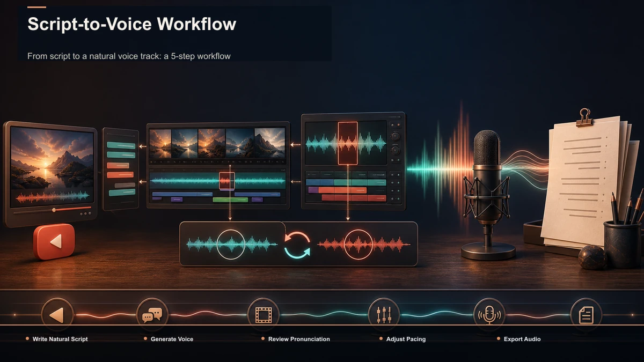Click the red 3D play button below the monitor
644x362 pixels.
pos(54,241)
